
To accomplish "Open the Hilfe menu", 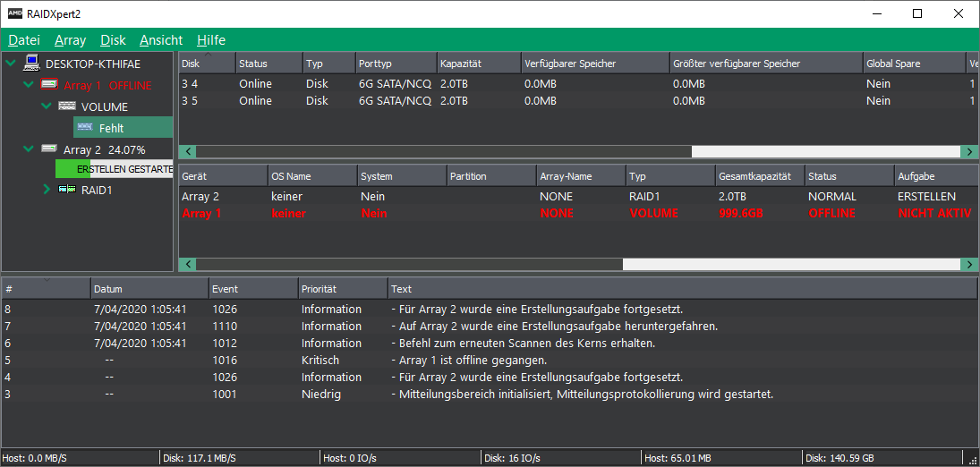I will [x=211, y=40].
